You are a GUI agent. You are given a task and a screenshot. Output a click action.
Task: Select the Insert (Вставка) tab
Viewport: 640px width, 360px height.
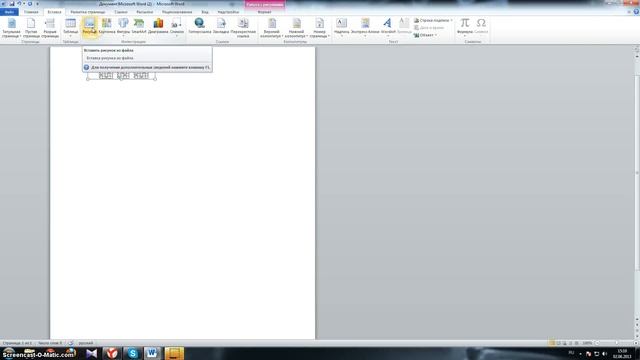54,12
